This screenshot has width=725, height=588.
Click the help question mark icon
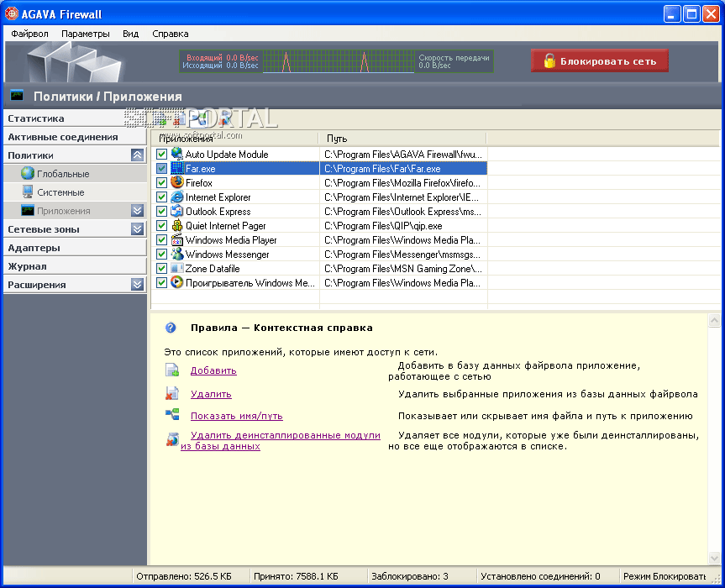[x=171, y=328]
